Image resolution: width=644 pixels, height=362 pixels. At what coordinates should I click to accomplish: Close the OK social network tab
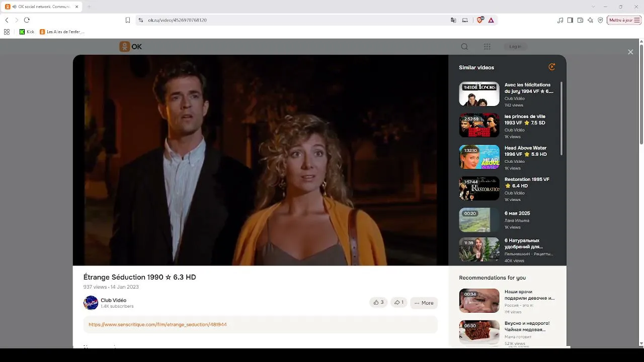pyautogui.click(x=77, y=7)
